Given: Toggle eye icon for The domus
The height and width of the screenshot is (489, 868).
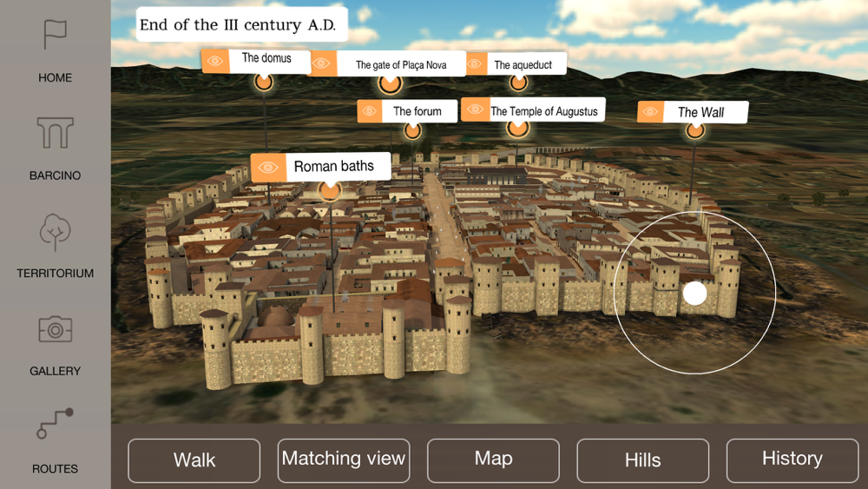Looking at the screenshot, I should coord(214,61).
